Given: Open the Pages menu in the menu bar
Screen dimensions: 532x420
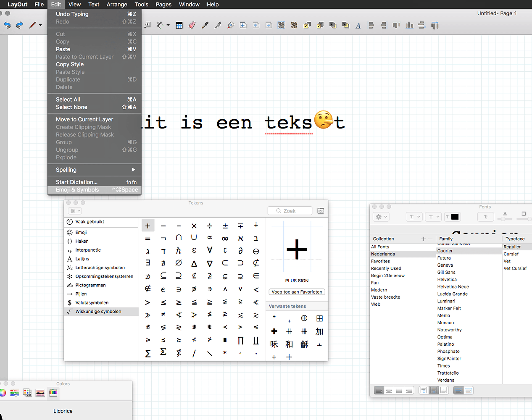Looking at the screenshot, I should (163, 5).
